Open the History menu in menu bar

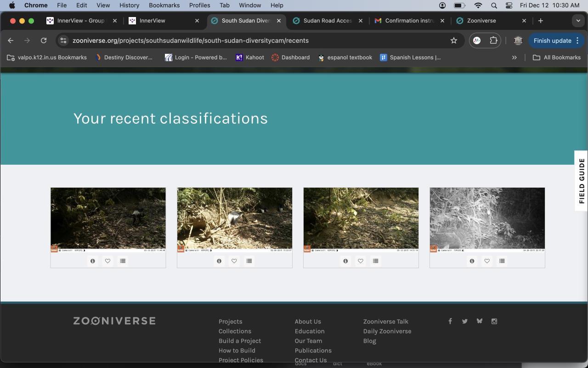point(129,5)
